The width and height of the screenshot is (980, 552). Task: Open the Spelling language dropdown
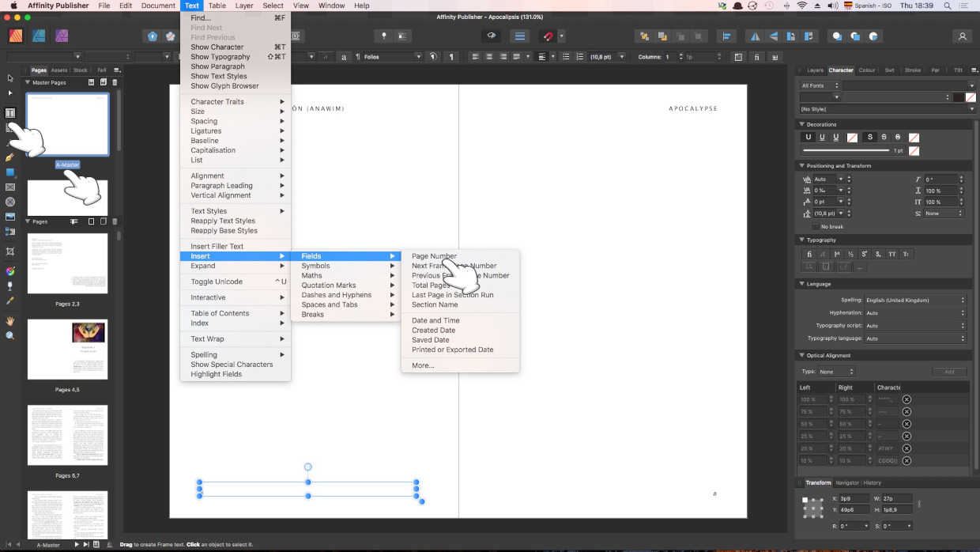pyautogui.click(x=914, y=301)
